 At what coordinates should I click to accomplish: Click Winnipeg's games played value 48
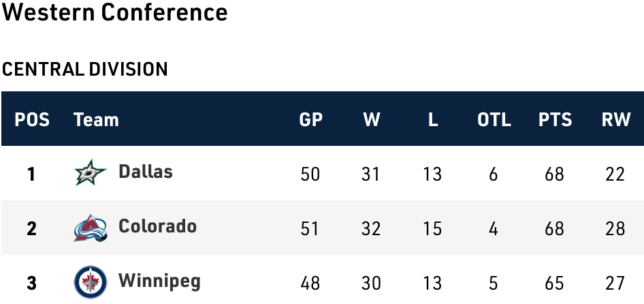[x=310, y=283]
